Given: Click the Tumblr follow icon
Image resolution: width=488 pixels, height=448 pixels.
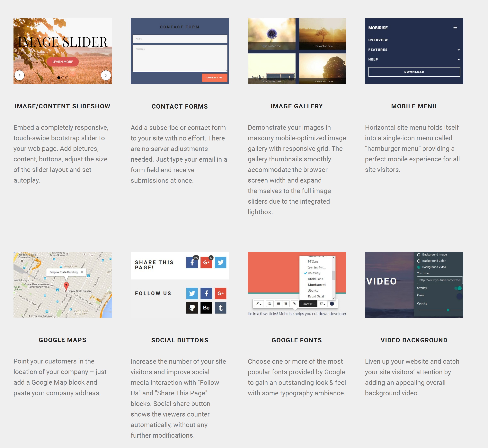Looking at the screenshot, I should [x=220, y=307].
